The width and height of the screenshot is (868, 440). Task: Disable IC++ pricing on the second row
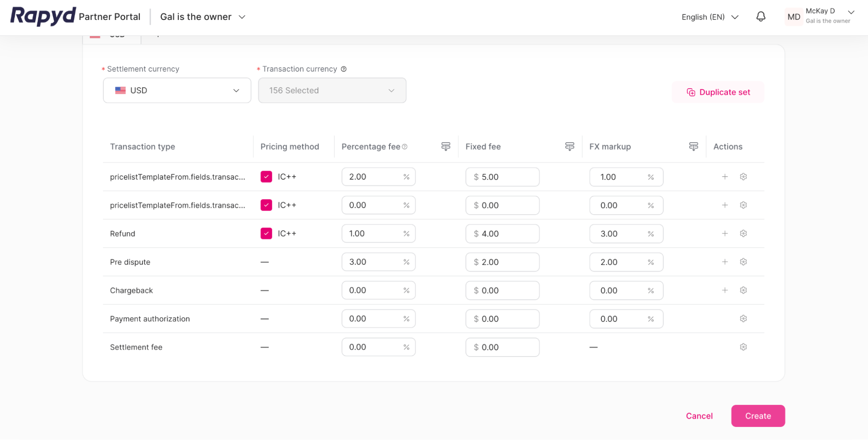[266, 205]
